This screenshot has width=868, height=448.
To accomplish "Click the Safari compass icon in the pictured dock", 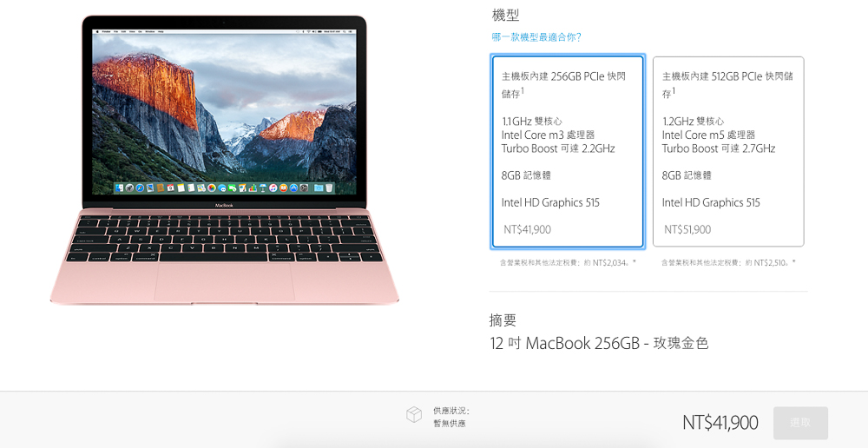I will click(140, 188).
